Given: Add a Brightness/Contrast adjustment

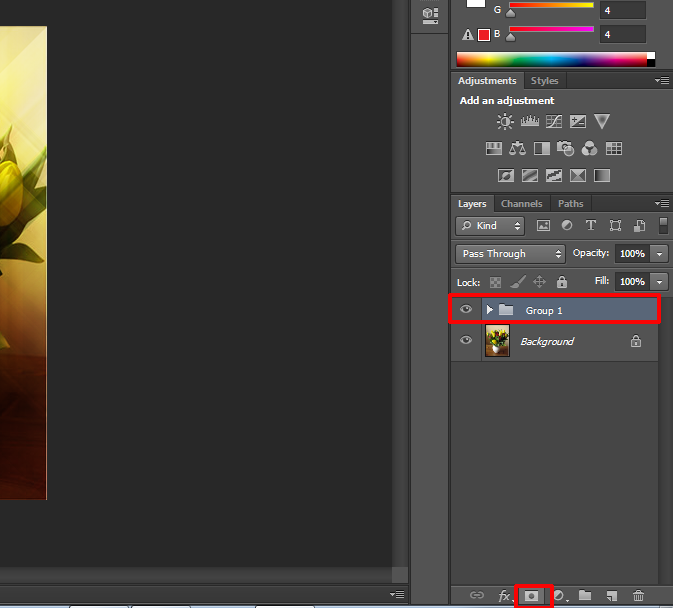Looking at the screenshot, I should click(x=505, y=121).
